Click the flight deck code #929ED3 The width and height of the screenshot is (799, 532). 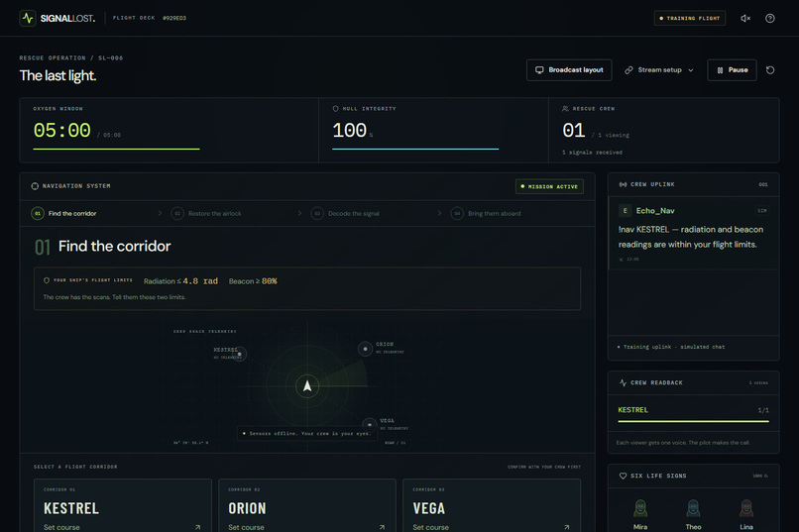click(x=174, y=18)
